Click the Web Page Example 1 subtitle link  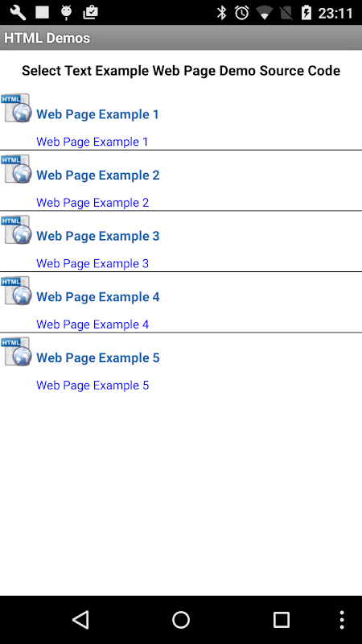[93, 142]
